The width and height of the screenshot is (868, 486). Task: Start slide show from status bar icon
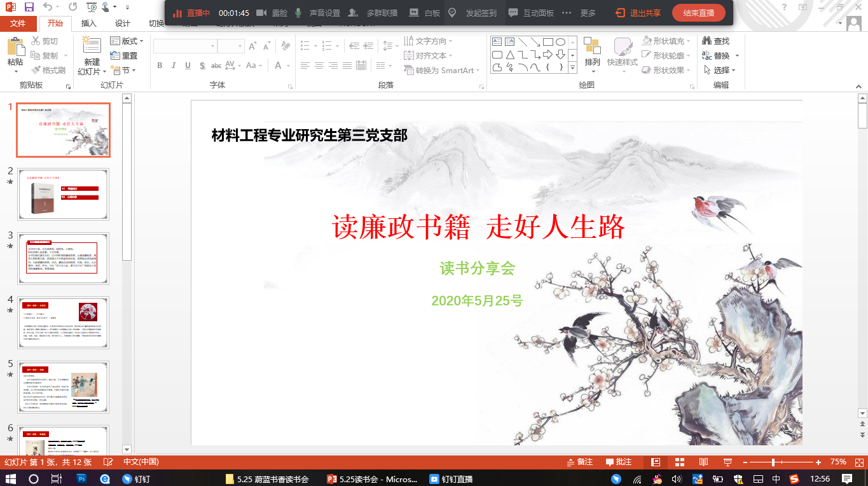(x=727, y=462)
